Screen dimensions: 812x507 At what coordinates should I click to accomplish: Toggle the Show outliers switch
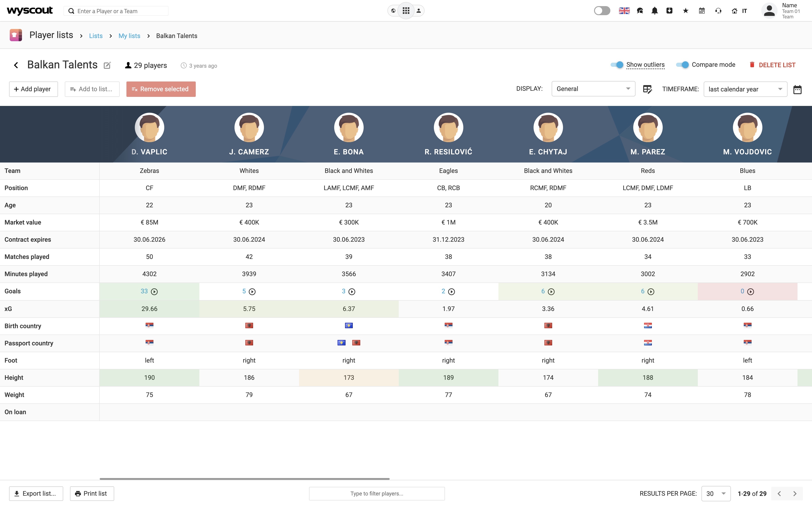click(x=617, y=65)
